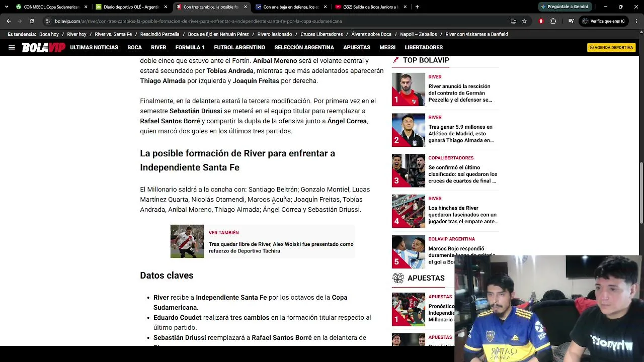Open the red ad blocker extension
Screen dimensions: 644x362
tap(541, 21)
